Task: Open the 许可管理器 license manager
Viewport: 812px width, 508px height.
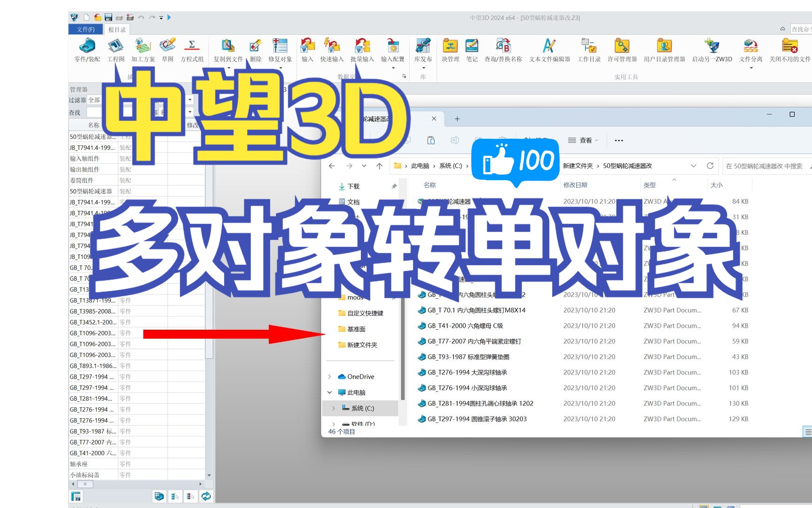Action: tap(622, 50)
